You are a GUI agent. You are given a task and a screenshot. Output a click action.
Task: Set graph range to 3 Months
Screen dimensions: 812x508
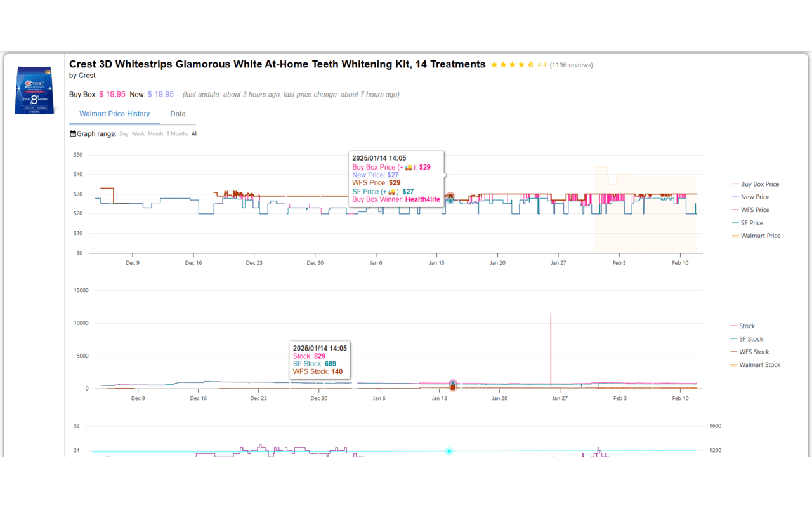click(x=177, y=134)
